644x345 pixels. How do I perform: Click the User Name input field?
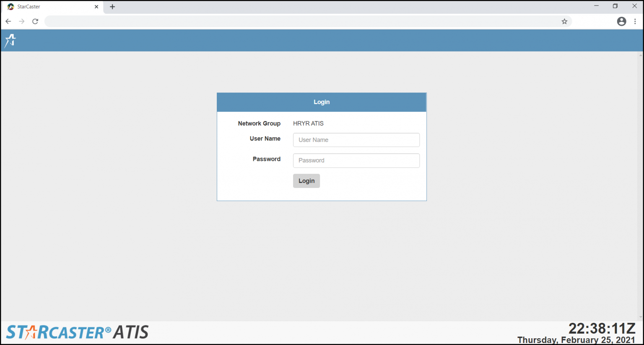coord(356,140)
